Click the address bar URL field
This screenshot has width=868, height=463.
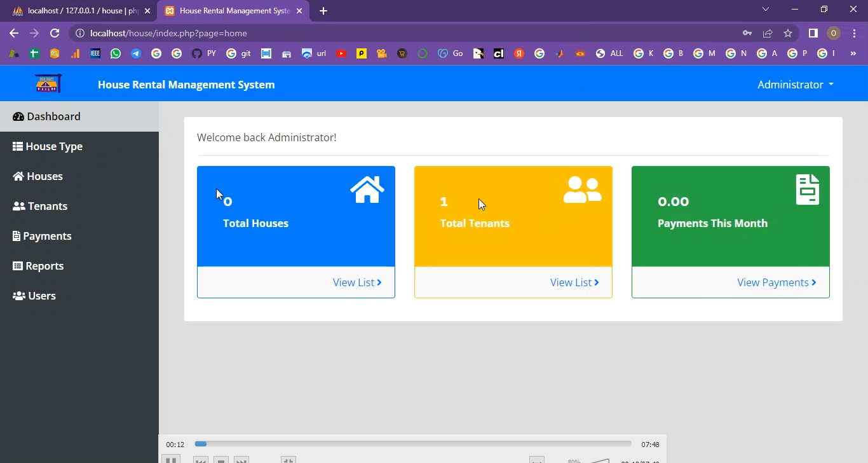tap(407, 33)
